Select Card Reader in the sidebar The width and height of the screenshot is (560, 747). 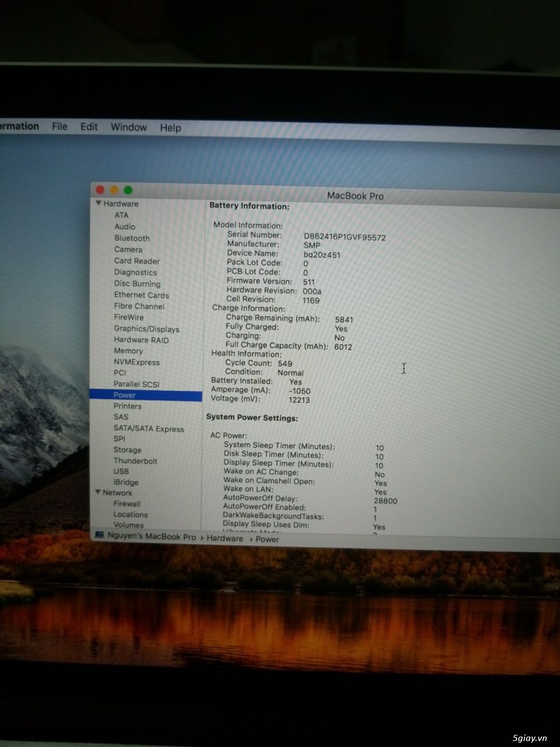(x=137, y=261)
